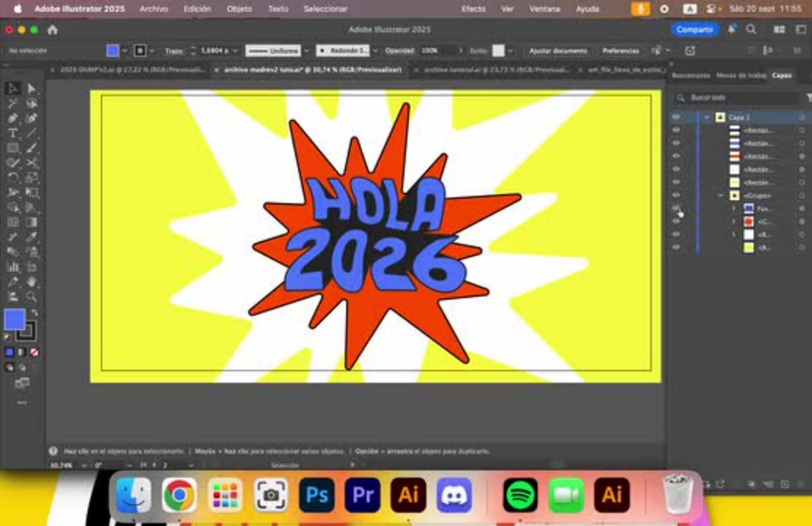Select the Pen tool

13,118
